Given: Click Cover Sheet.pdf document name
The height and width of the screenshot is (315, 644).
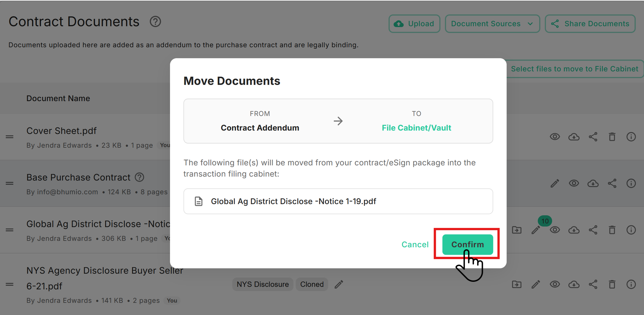Looking at the screenshot, I should [61, 131].
